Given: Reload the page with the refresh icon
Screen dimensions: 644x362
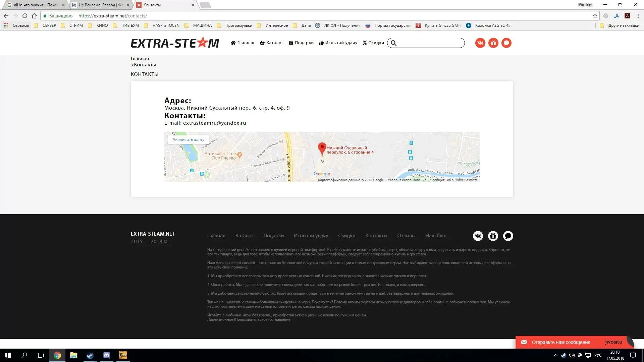Looking at the screenshot, I should point(24,16).
